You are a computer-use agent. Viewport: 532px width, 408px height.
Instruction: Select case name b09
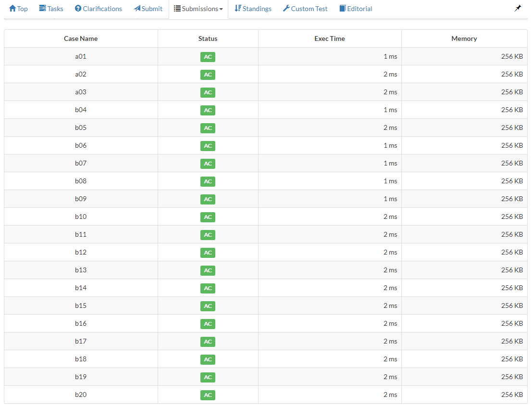tap(81, 199)
